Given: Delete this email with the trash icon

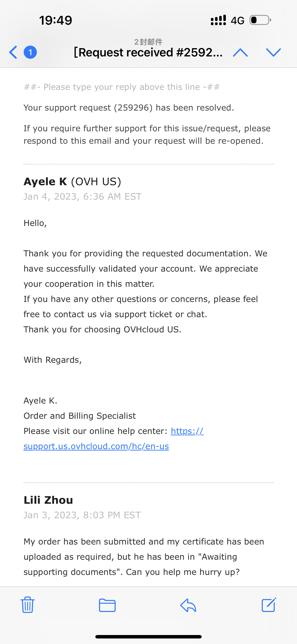Looking at the screenshot, I should [27, 605].
